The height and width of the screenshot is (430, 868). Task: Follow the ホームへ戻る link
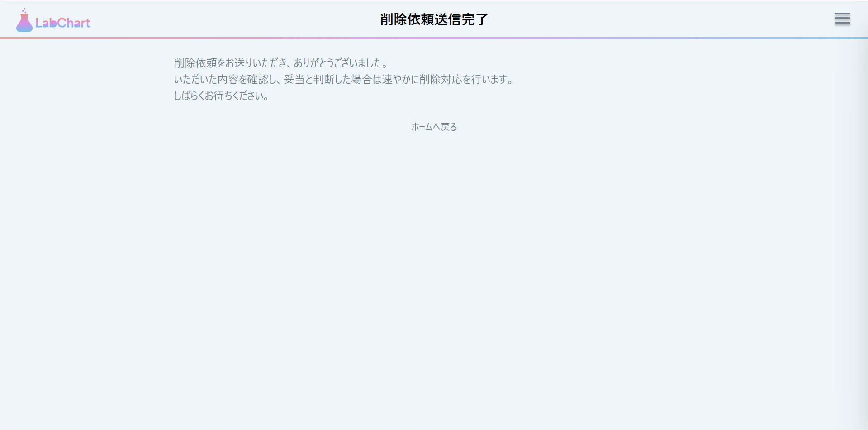434,127
